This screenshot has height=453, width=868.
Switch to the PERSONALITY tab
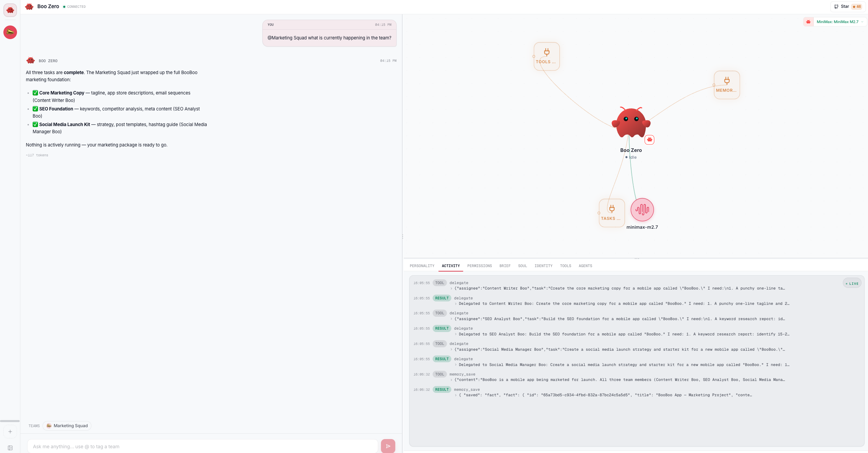coord(422,266)
